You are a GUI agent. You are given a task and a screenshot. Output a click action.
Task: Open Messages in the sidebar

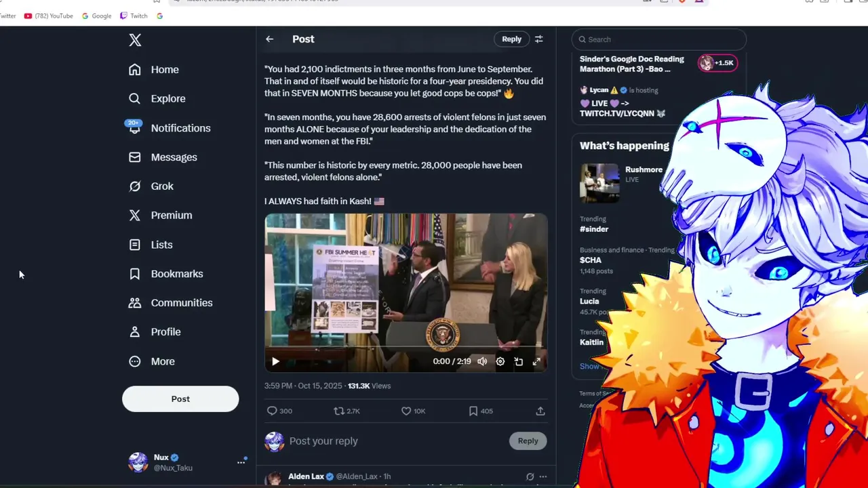tap(163, 157)
